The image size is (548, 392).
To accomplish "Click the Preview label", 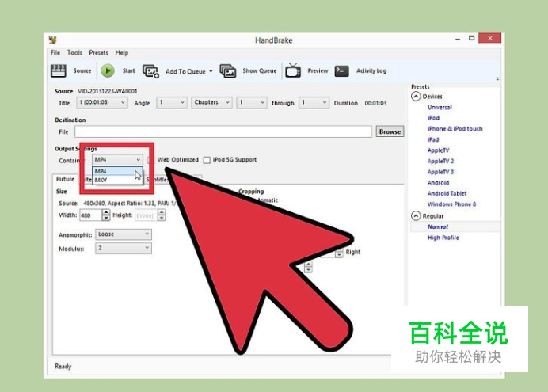I will pos(318,71).
